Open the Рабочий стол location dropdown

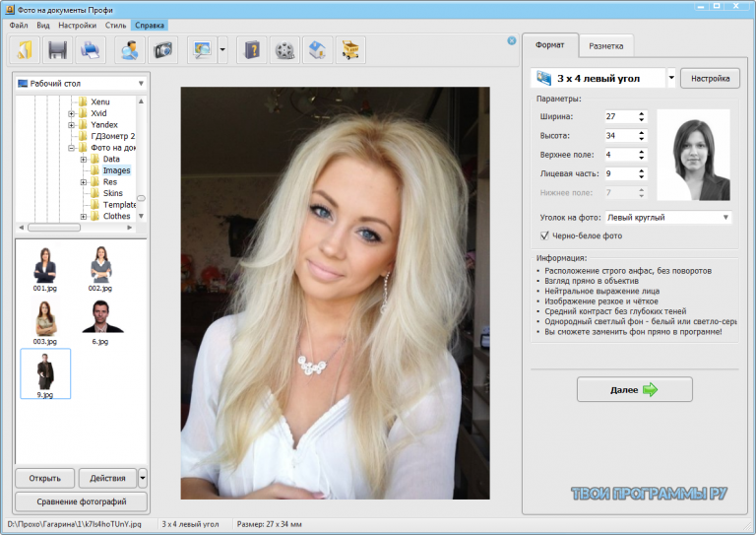pyautogui.click(x=141, y=84)
